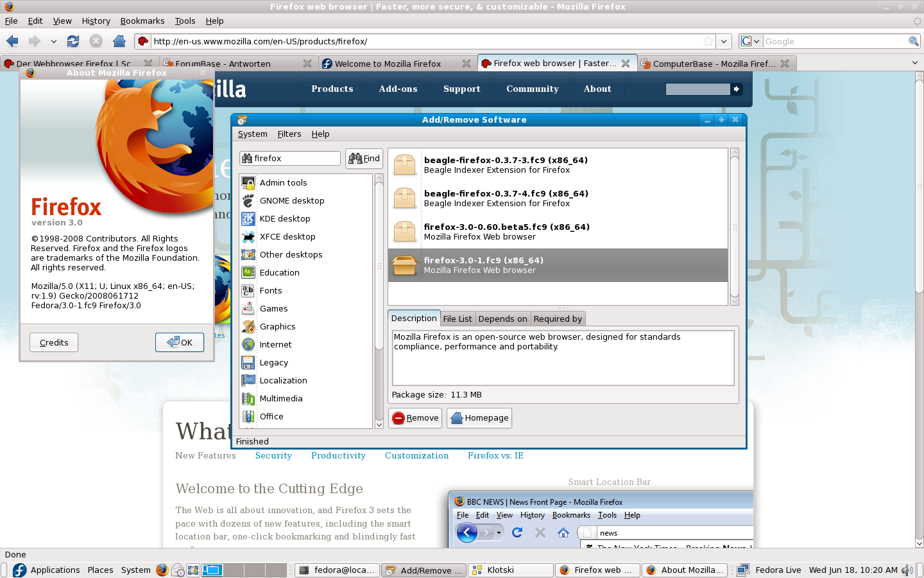Open Klotski from the taskbar
This screenshot has width=924, height=578.
(x=511, y=570)
